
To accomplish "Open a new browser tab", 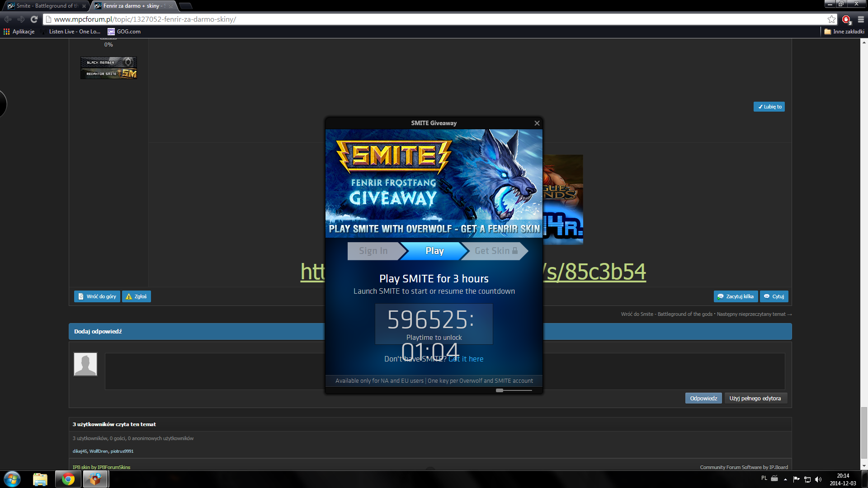I will [x=186, y=6].
